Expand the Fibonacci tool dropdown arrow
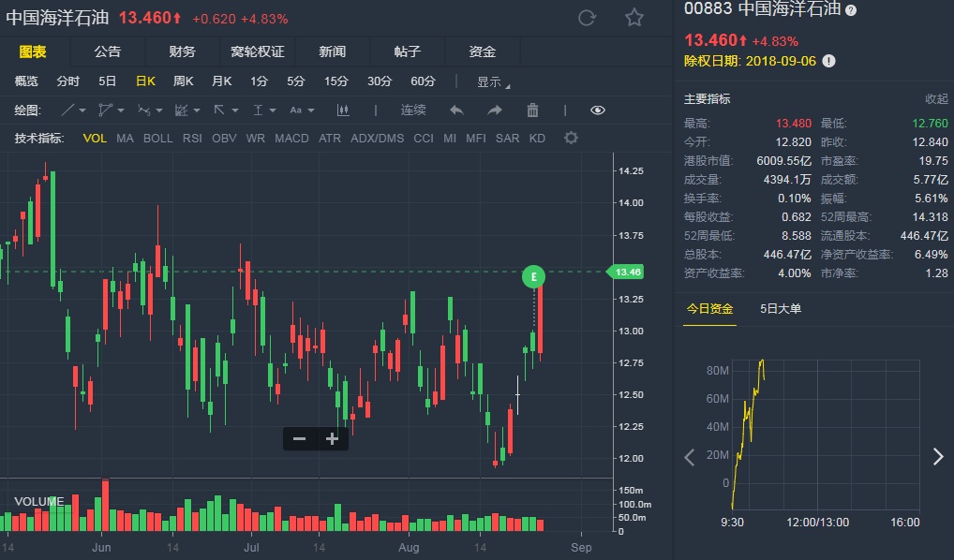 coord(197,111)
